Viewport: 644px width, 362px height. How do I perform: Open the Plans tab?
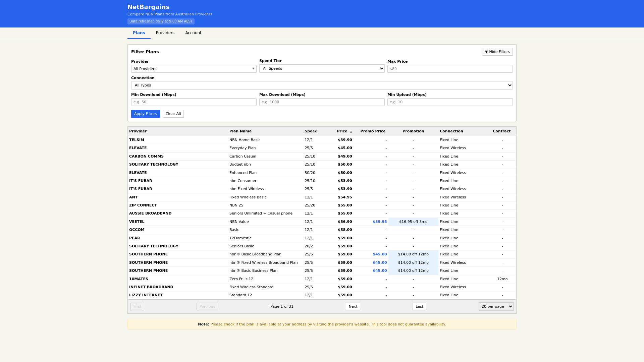(139, 33)
